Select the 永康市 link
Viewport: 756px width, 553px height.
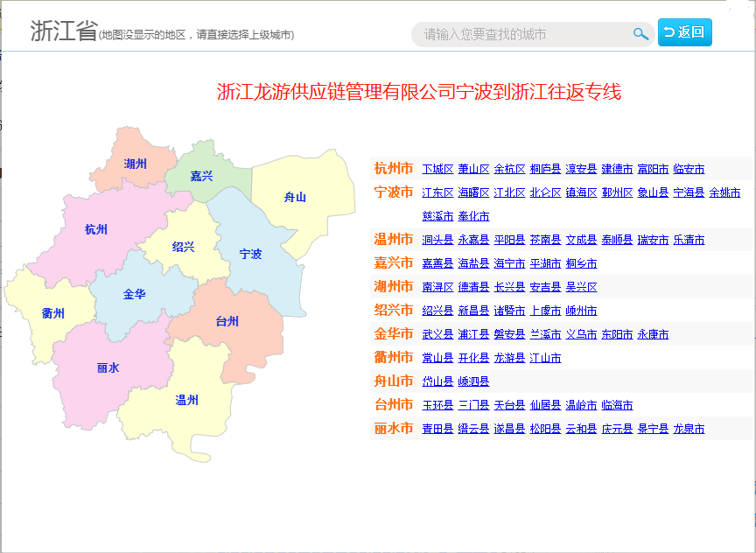pos(653,334)
